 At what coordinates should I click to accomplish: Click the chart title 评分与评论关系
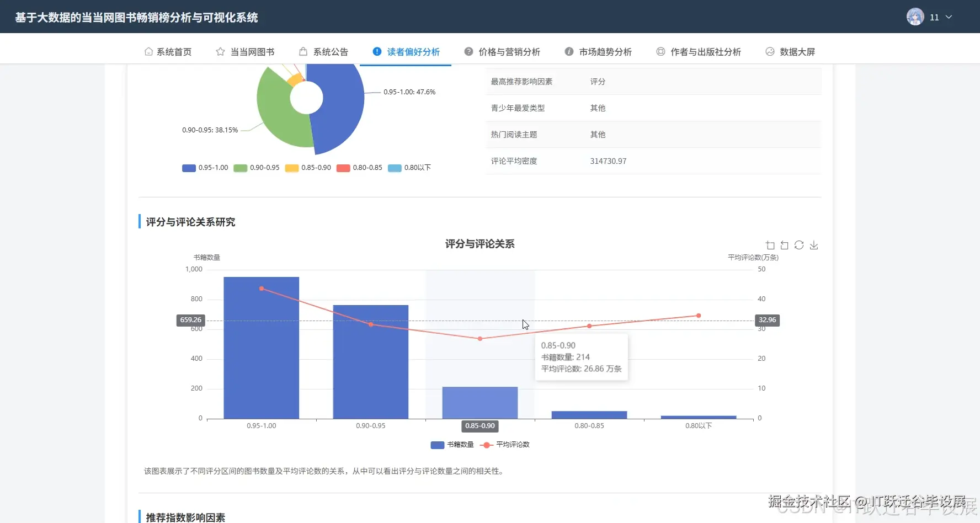[480, 244]
